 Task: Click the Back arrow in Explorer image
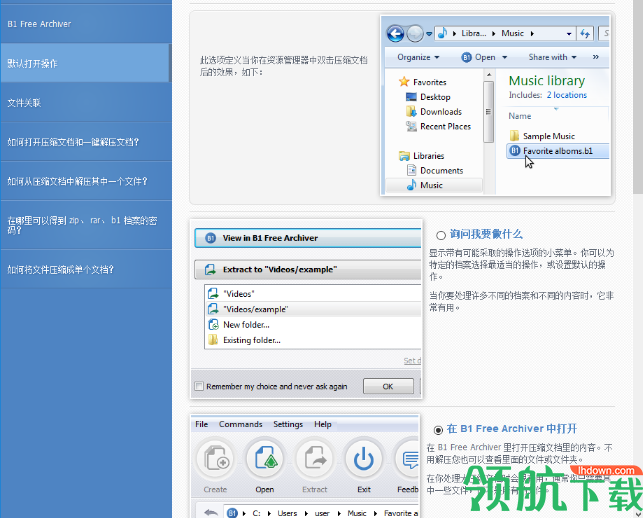pyautogui.click(x=395, y=33)
